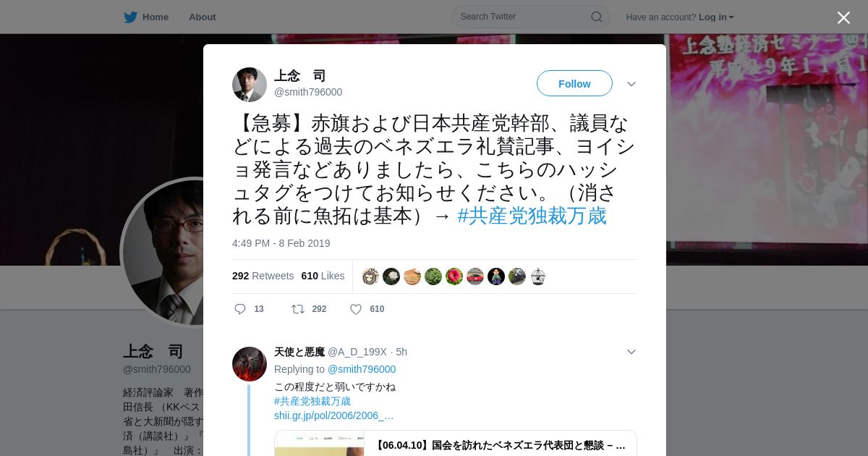Click the reply speech bubble icon
Screen dimensions: 868x456
pyautogui.click(x=240, y=309)
